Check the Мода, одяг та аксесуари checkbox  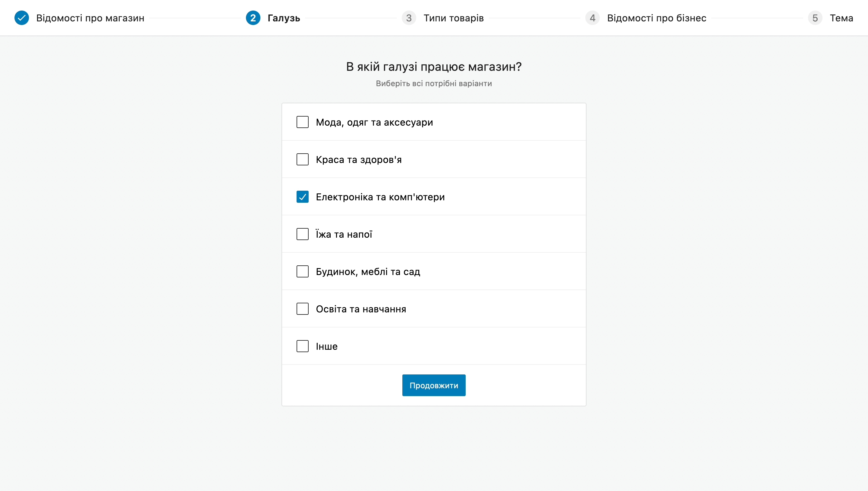coord(302,122)
